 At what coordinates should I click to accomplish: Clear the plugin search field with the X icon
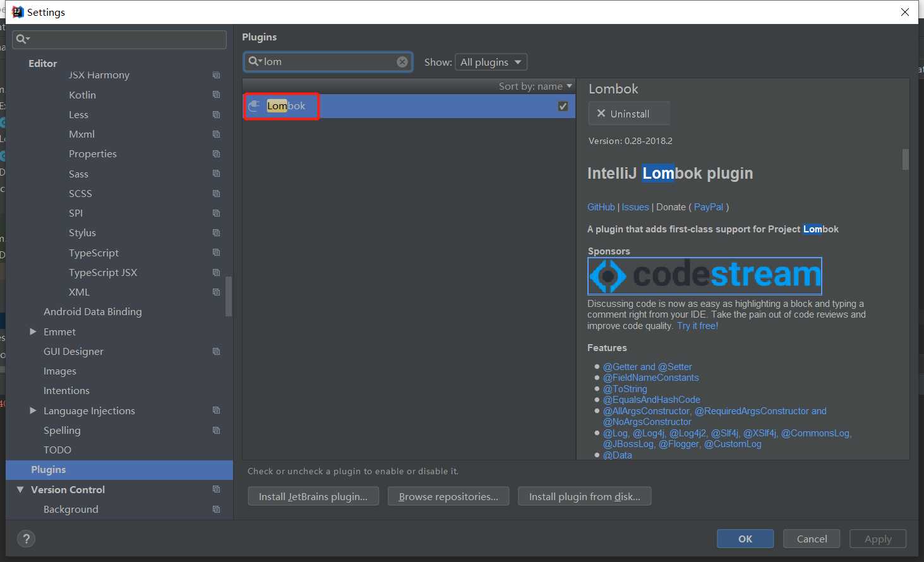click(402, 61)
